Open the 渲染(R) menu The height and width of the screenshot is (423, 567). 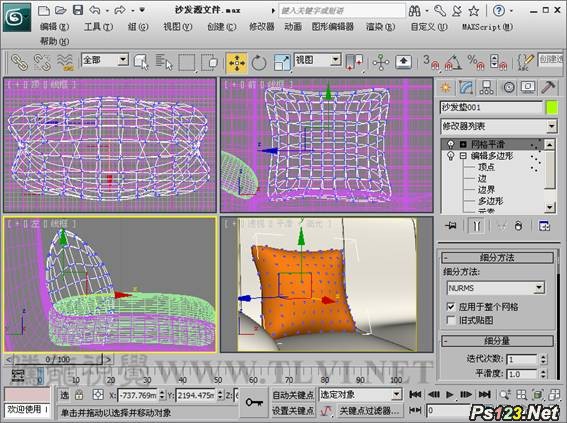coord(380,27)
